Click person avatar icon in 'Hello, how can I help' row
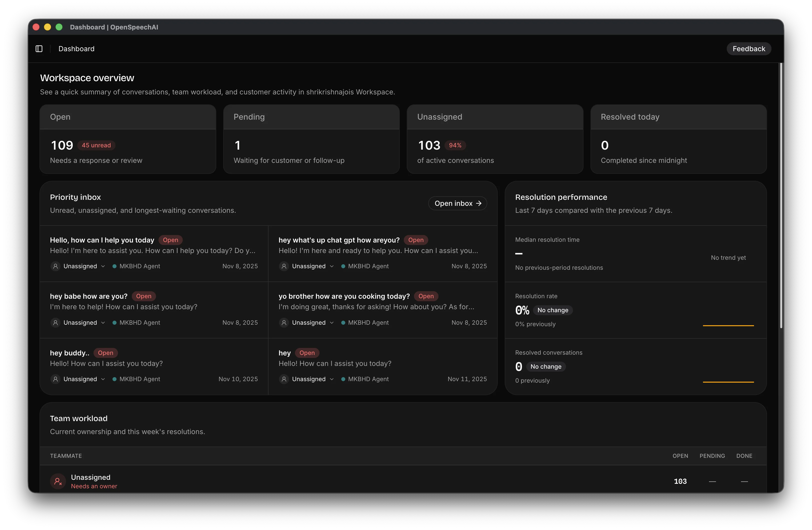This screenshot has height=530, width=812. (55, 266)
